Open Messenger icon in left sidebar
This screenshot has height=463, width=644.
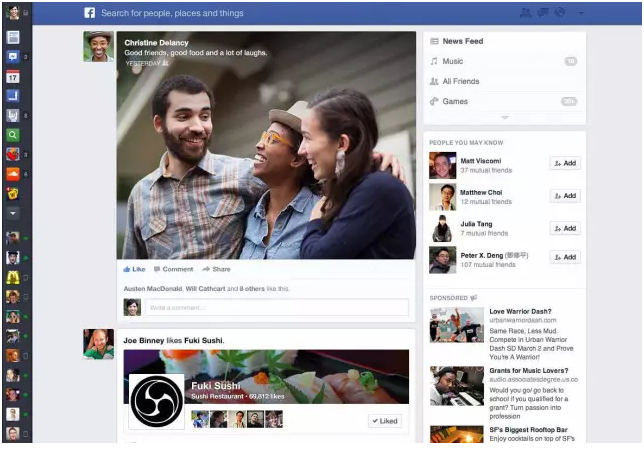tap(13, 57)
